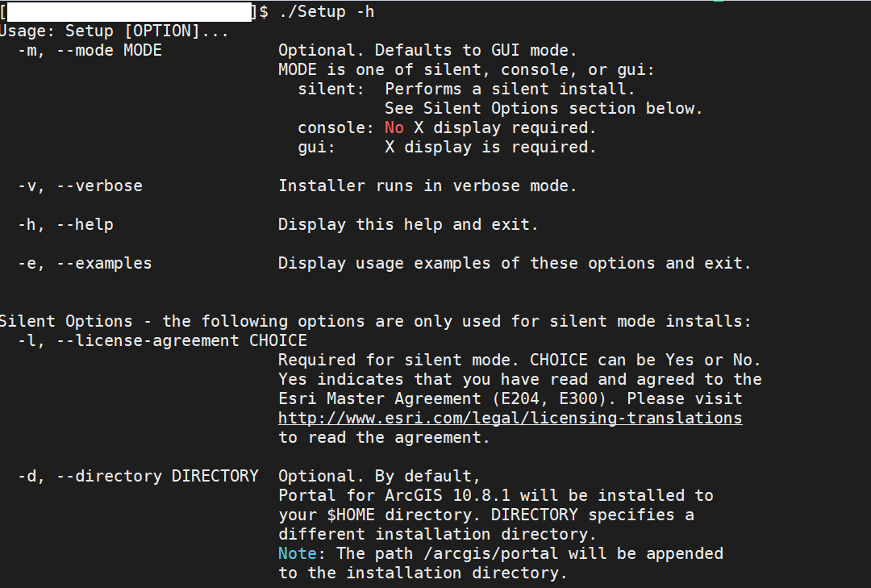The width and height of the screenshot is (871, 588).
Task: Click the -e, --examples option
Action: point(85,263)
